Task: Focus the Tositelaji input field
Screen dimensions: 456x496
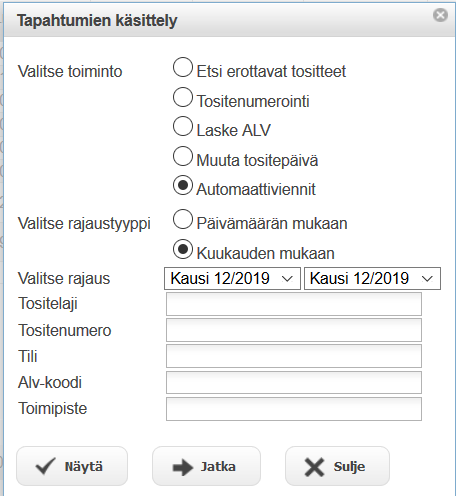Action: (294, 304)
